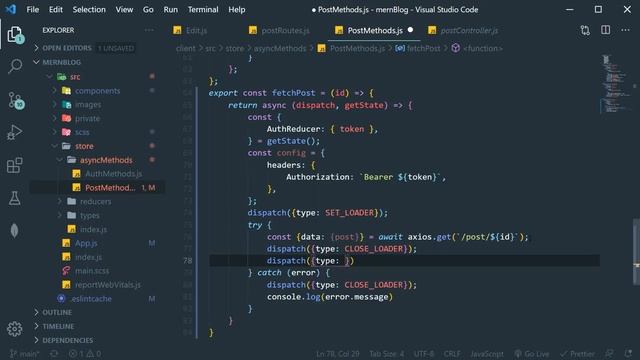This screenshot has width=640, height=360.
Task: Open the Help menu
Action: (237, 9)
